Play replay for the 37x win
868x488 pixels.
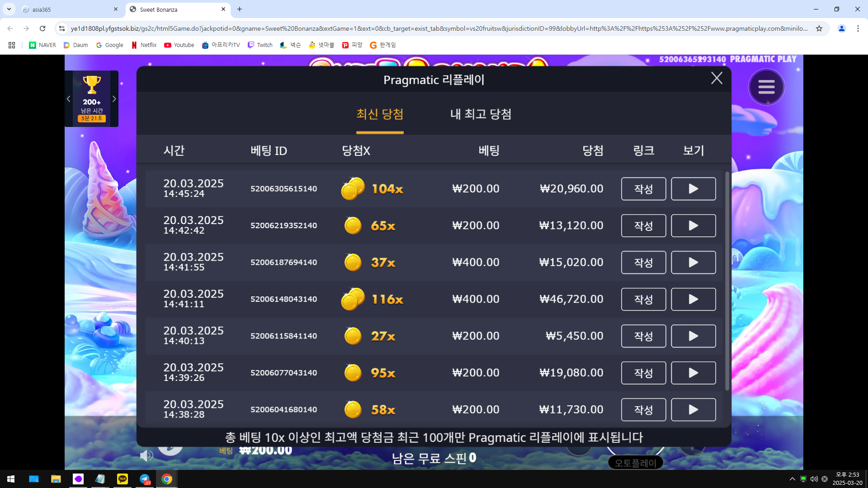click(x=693, y=263)
